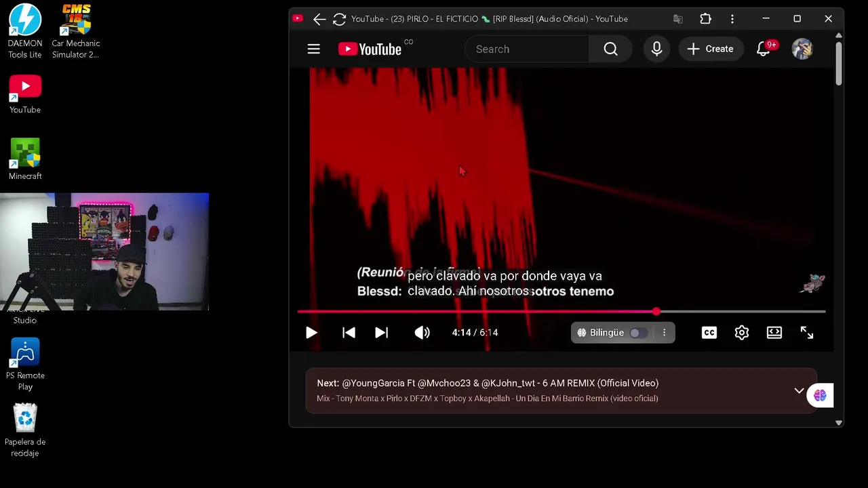868x488 pixels.
Task: Go to YouTube home via logo
Action: (x=370, y=49)
